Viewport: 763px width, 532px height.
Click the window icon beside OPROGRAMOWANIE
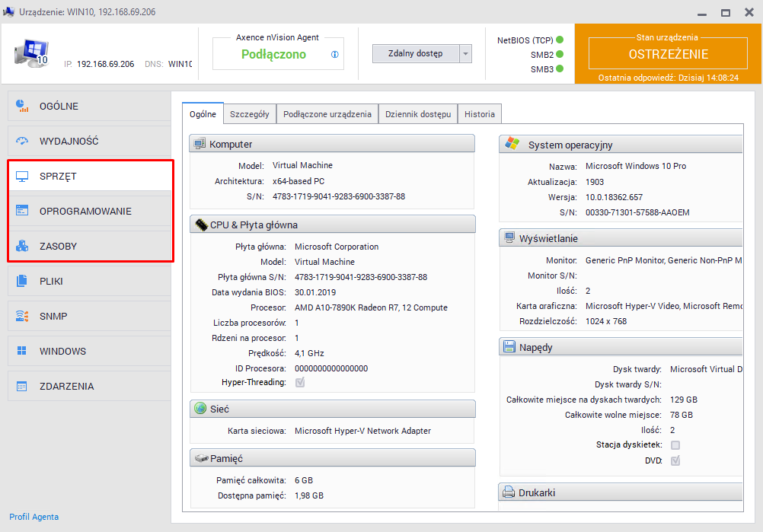coord(22,211)
